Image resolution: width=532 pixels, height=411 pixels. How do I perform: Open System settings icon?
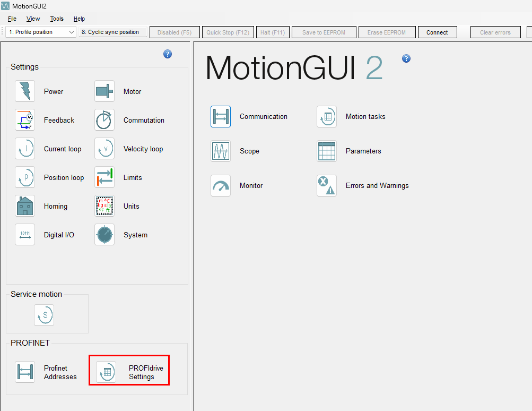[104, 235]
